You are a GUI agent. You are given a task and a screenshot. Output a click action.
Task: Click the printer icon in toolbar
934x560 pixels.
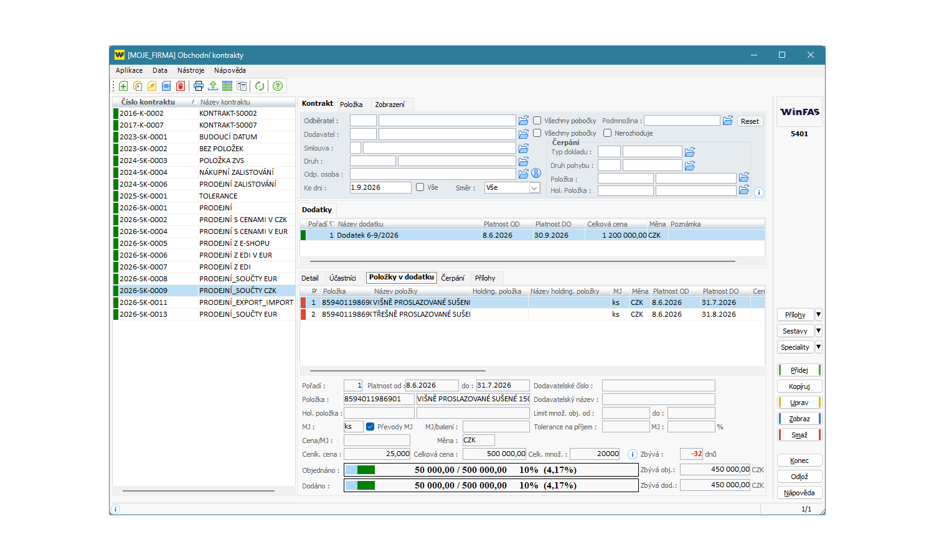(199, 86)
